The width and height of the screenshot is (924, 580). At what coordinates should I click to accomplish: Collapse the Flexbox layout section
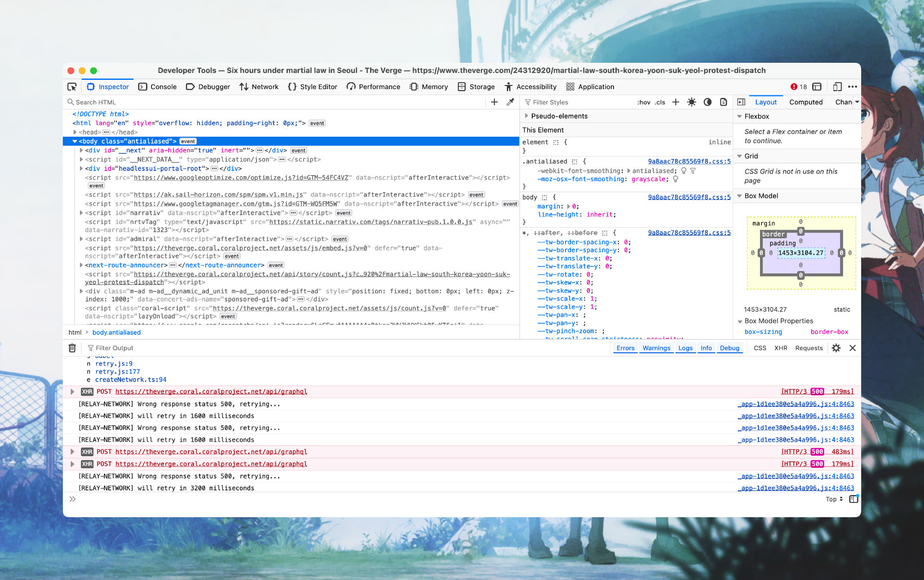(x=740, y=116)
